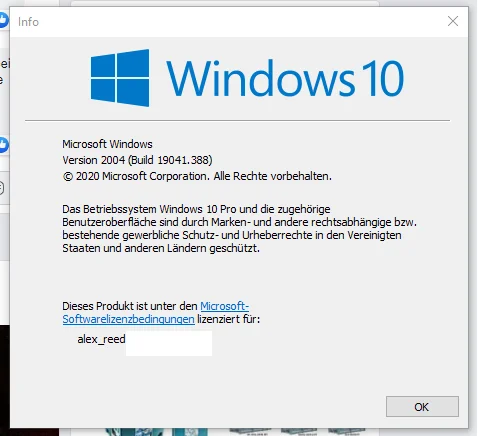This screenshot has height=436, width=478.
Task: Click the "Windows 10" wordmark
Action: [285, 78]
